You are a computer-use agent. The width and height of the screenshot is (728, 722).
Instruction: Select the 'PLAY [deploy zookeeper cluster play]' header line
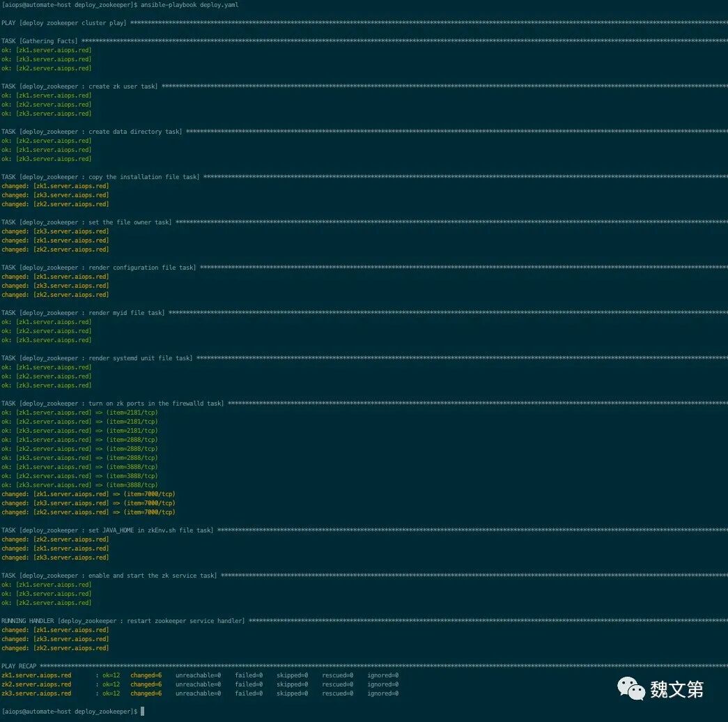pos(63,23)
